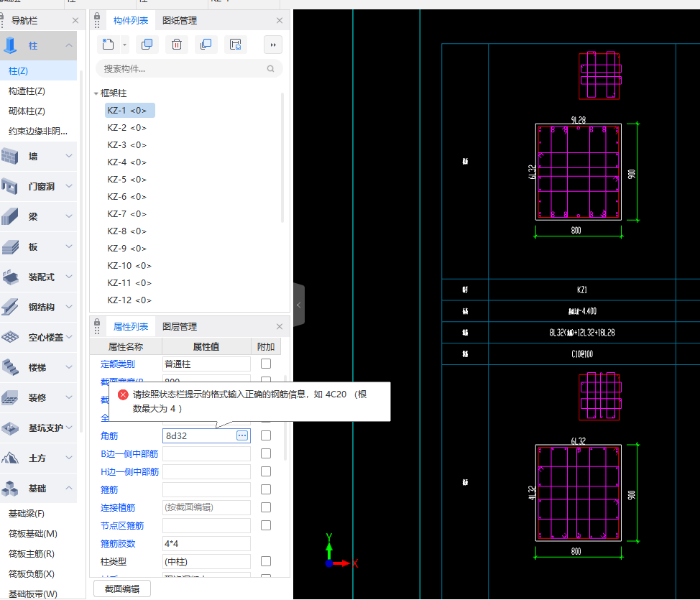Select KZ-12 in component list
The image size is (700, 600).
pos(129,300)
